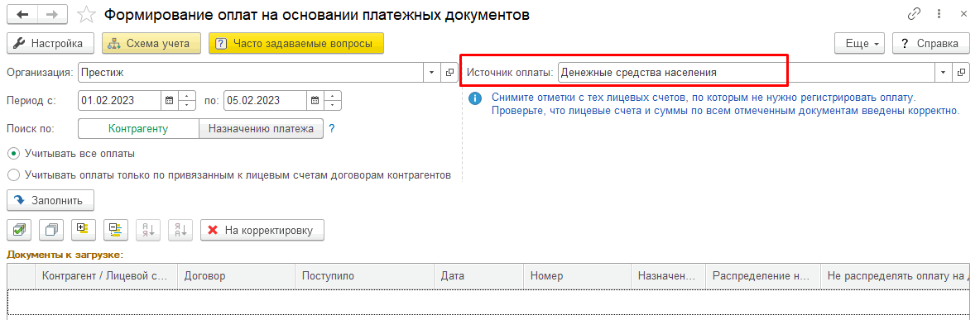
Task: Collapse all groups with minus tree icon
Action: (x=116, y=230)
